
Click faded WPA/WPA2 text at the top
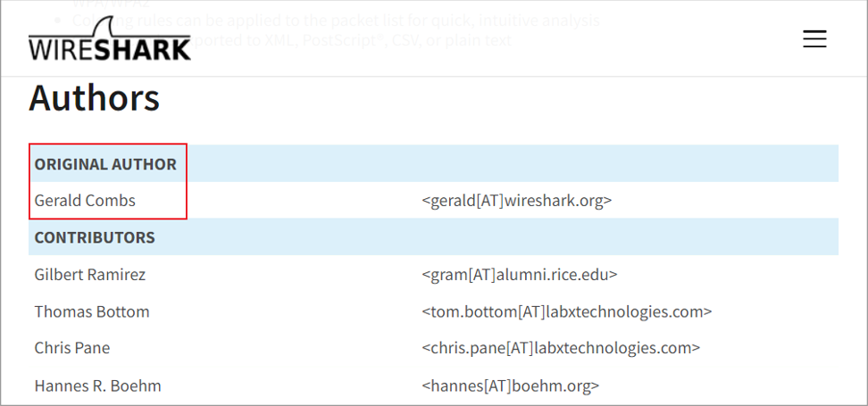(111, 4)
